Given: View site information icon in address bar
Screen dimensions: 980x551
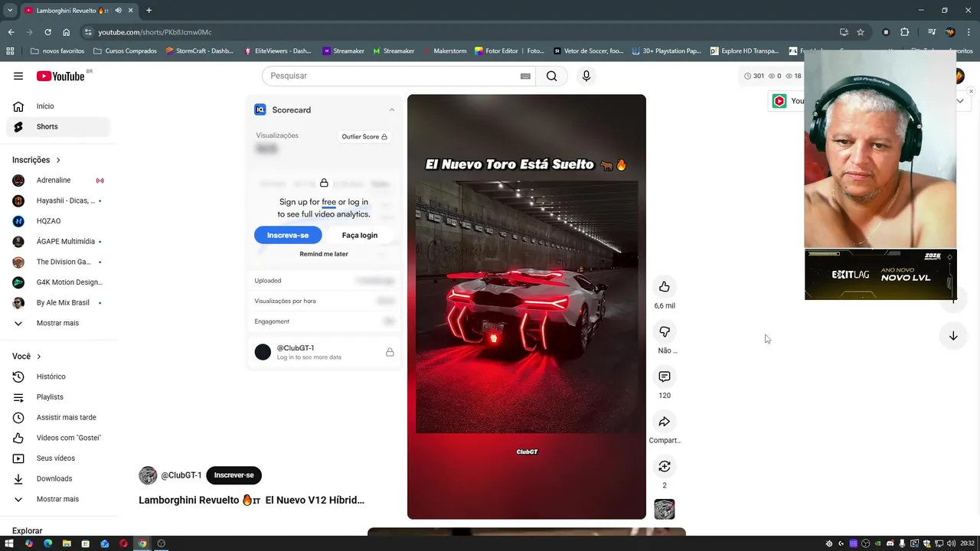Looking at the screenshot, I should tap(88, 32).
